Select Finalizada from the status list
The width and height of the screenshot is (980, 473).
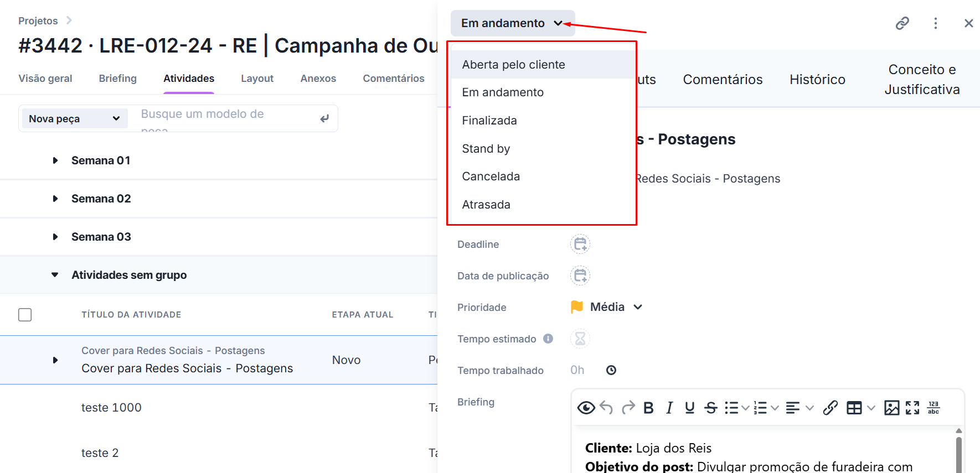(489, 121)
